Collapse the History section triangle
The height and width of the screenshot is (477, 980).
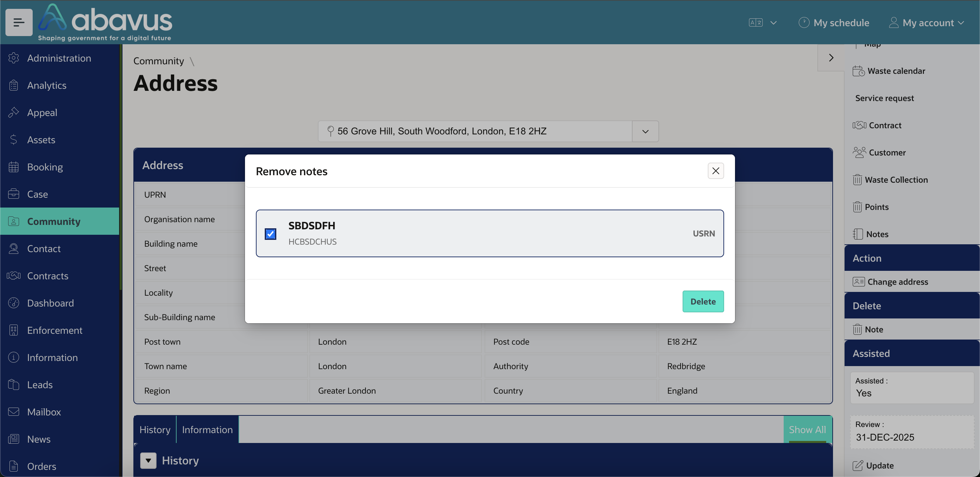[148, 461]
